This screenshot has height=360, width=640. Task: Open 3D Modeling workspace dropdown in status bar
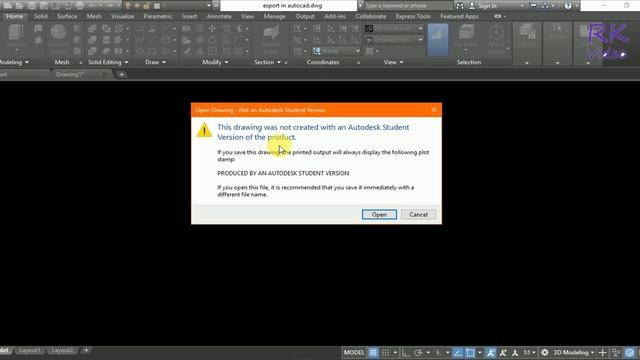(573, 352)
